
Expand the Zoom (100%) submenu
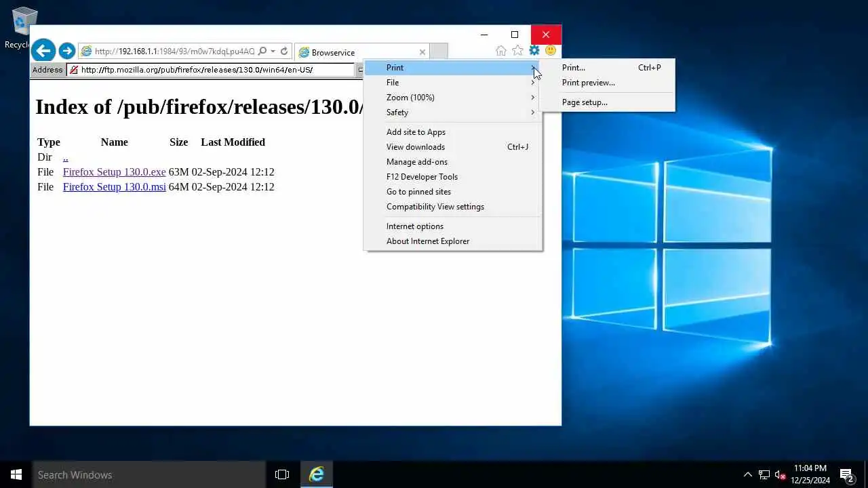coord(452,98)
